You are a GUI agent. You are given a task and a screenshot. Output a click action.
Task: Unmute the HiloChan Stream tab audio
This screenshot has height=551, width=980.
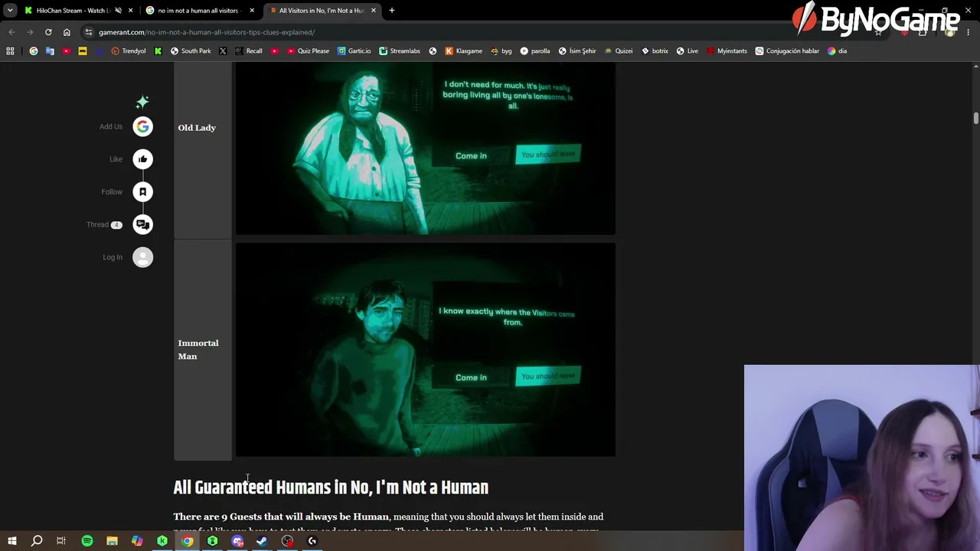click(x=118, y=11)
